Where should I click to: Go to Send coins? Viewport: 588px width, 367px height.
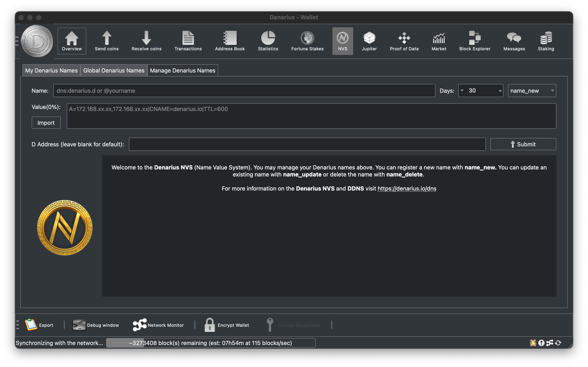tap(107, 41)
